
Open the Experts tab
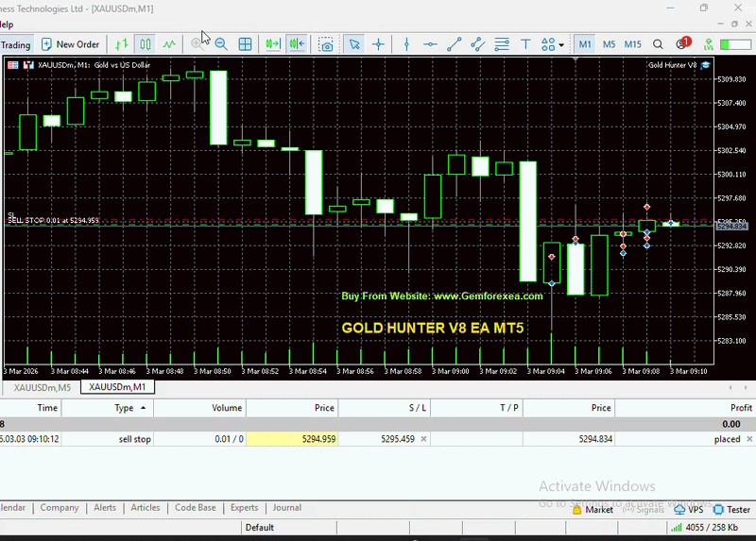point(245,508)
